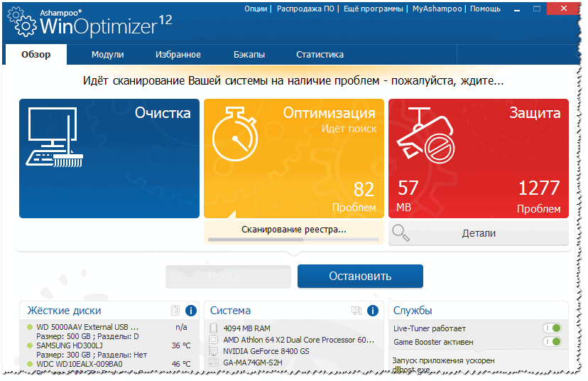This screenshot has height=381, width=588.
Task: Click the disk icon in Жёсткие диски header
Action: coord(175,311)
